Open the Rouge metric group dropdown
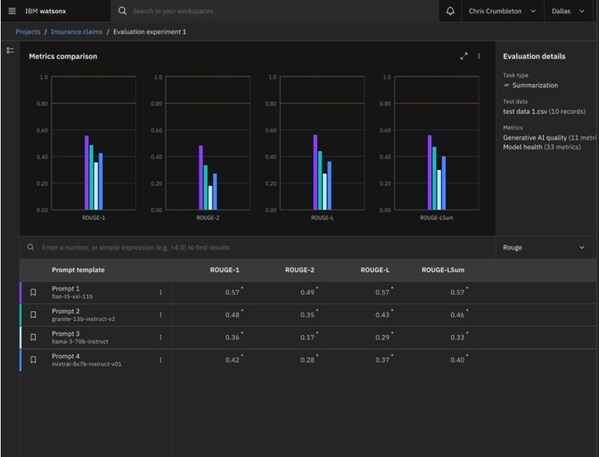Screen dimensions: 599x457 (x=544, y=248)
